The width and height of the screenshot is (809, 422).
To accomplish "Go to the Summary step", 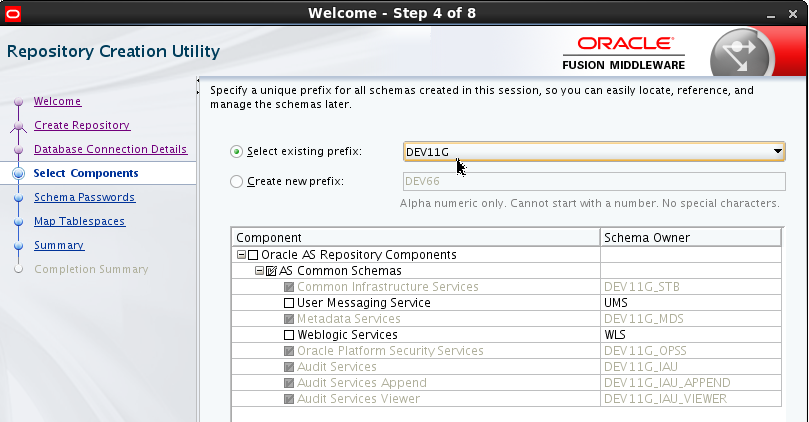I will [x=59, y=245].
